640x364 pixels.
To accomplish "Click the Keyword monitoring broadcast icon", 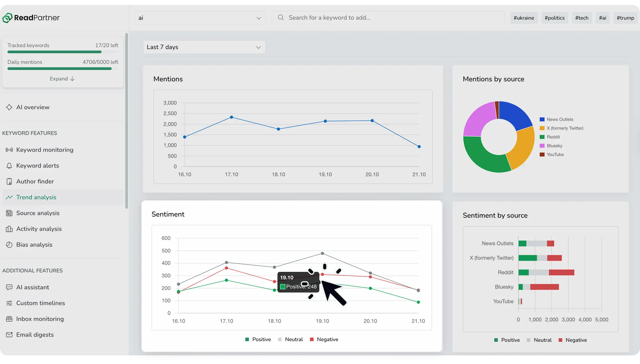I will click(x=9, y=150).
